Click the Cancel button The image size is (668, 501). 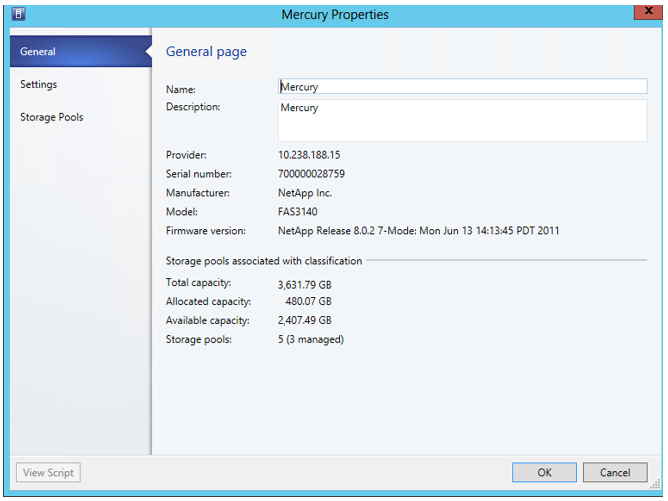click(x=615, y=472)
